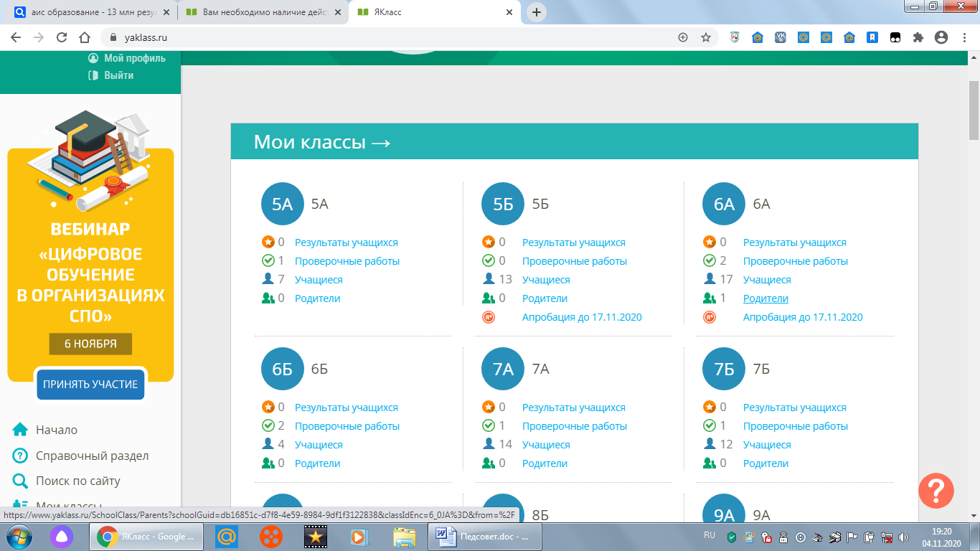Open Результаты учащихся for class 7Б
This screenshot has width=980, height=551.
point(795,408)
